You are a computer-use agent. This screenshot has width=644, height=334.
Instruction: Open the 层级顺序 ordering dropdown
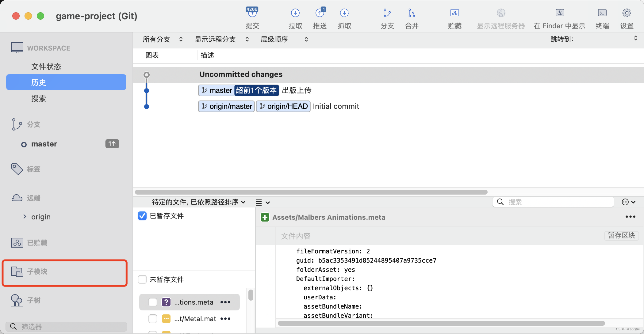click(x=284, y=39)
